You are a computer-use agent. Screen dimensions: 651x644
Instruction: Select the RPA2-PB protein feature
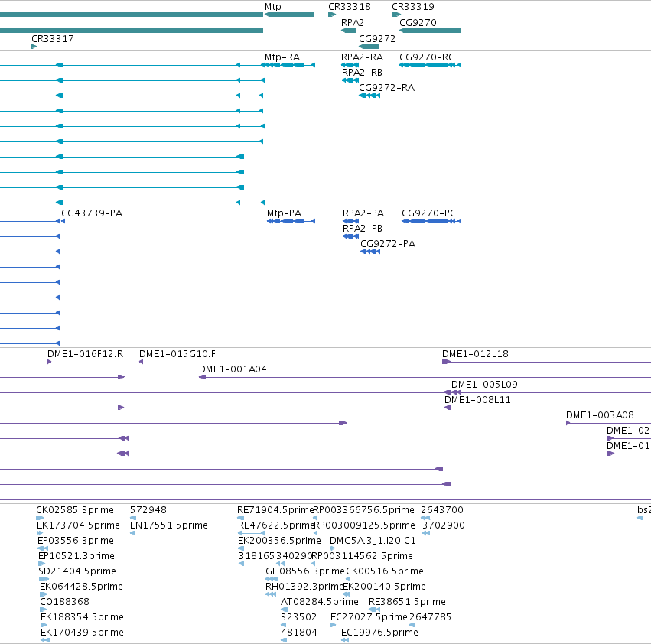pyautogui.click(x=350, y=236)
